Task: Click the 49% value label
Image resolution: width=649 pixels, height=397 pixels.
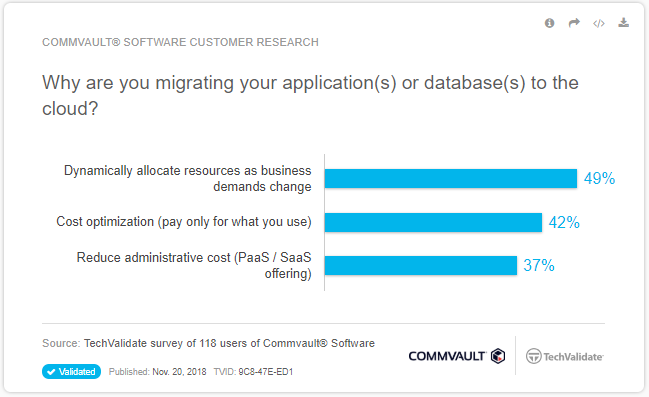Action: 599,178
